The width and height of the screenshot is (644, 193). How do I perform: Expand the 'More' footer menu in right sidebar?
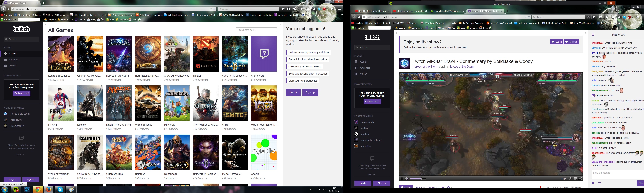pos(371,175)
